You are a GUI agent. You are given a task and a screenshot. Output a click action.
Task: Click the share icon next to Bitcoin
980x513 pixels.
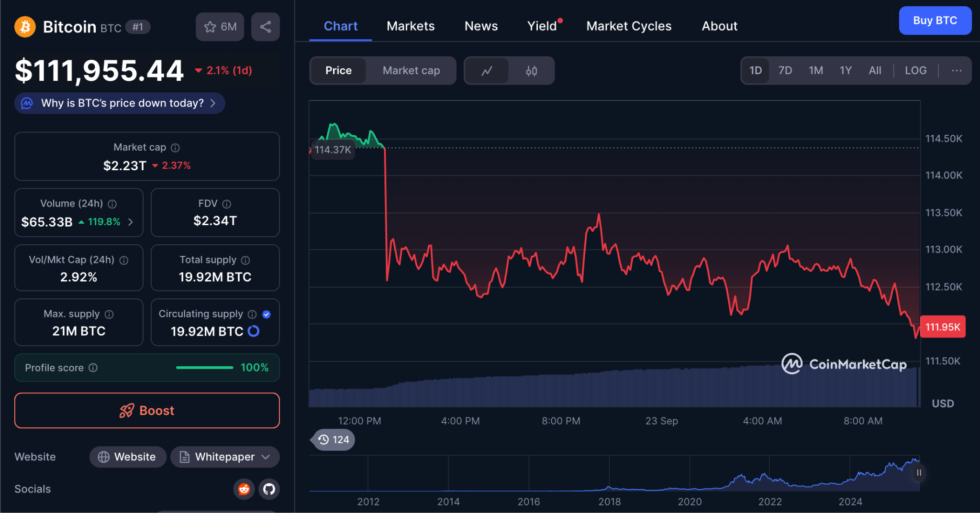pyautogui.click(x=265, y=27)
